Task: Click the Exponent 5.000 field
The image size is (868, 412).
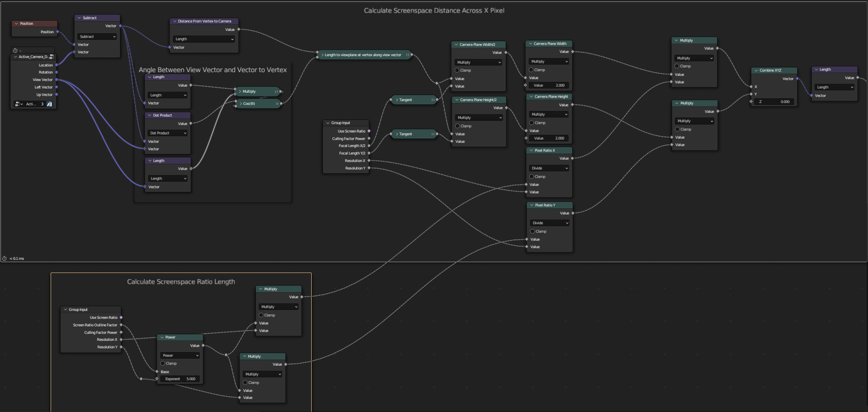Action: point(180,379)
